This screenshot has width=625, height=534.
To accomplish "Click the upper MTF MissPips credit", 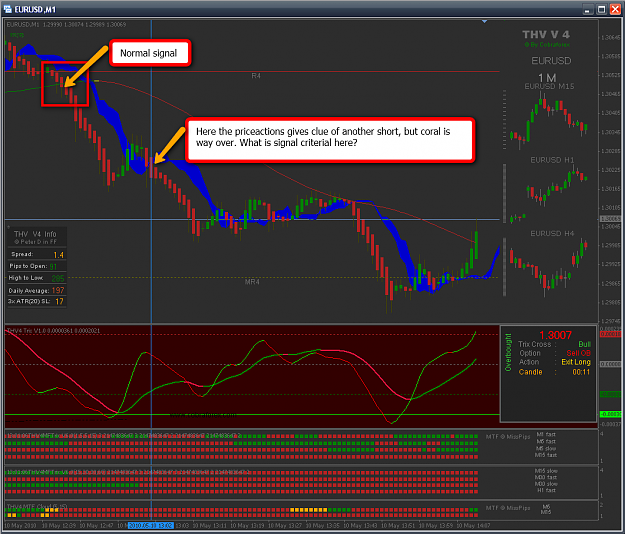I will 508,437.
